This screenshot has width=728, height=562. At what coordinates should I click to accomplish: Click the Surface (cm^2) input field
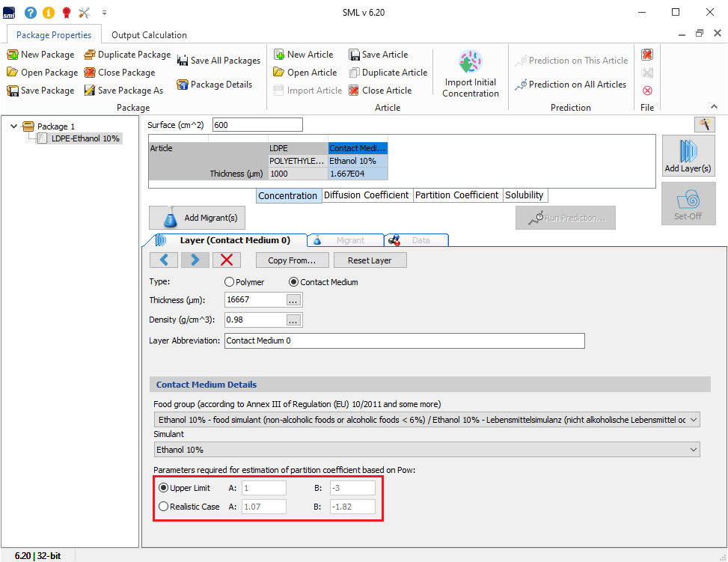coord(257,125)
